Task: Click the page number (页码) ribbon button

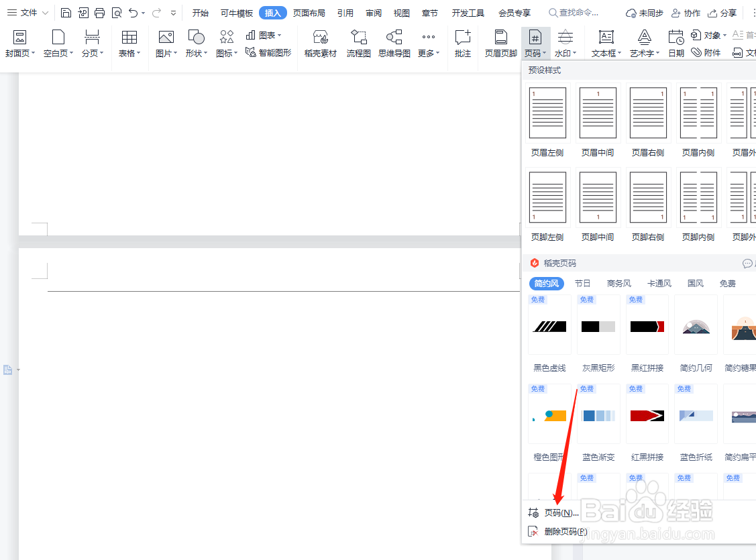Action: tap(535, 44)
